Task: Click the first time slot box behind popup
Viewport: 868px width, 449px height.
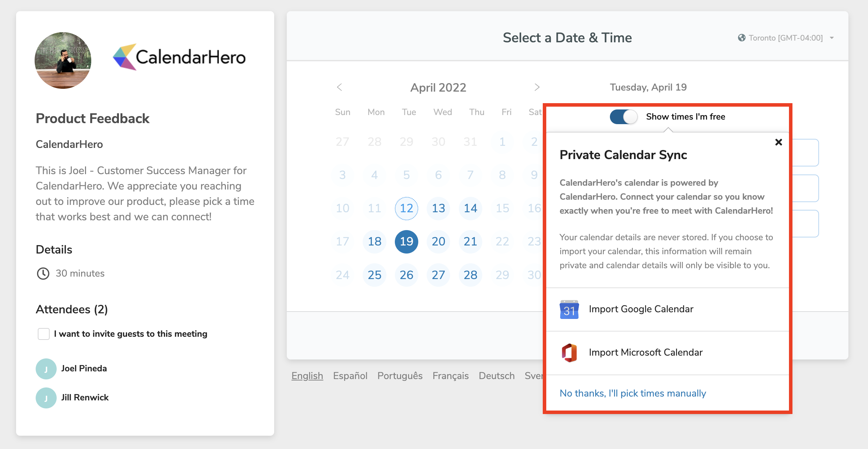Action: click(x=805, y=152)
